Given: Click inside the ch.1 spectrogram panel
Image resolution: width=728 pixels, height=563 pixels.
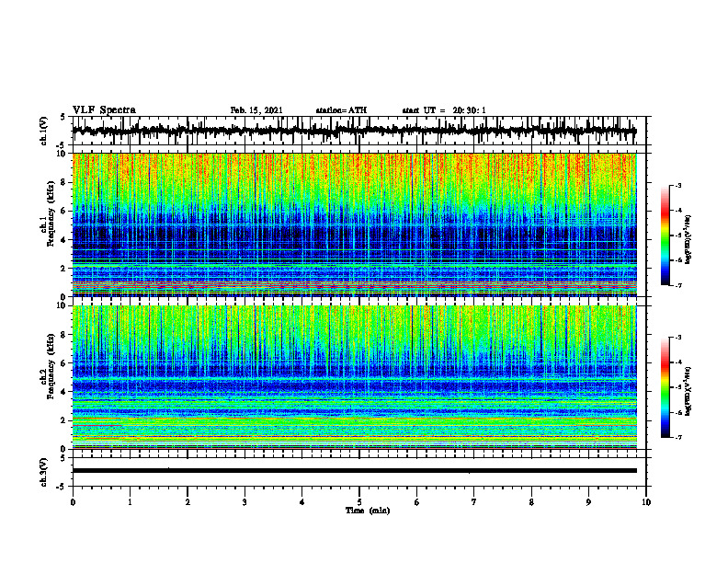Looking at the screenshot, I should click(354, 224).
